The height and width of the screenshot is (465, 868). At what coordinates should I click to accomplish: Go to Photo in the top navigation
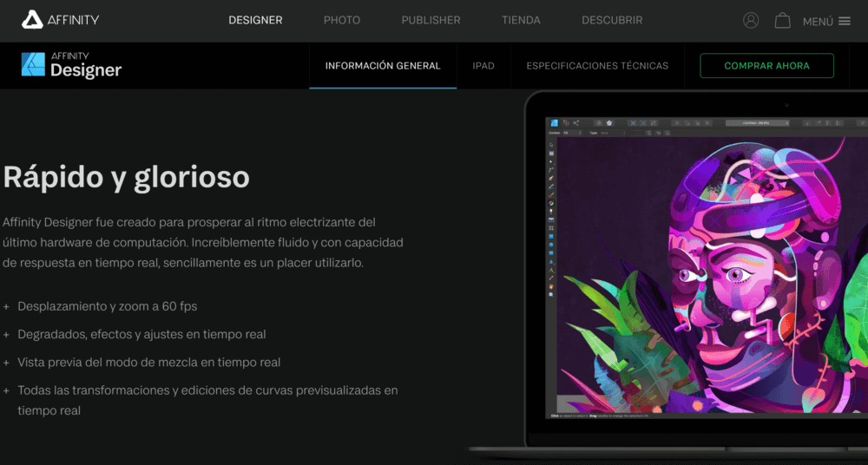pos(342,20)
